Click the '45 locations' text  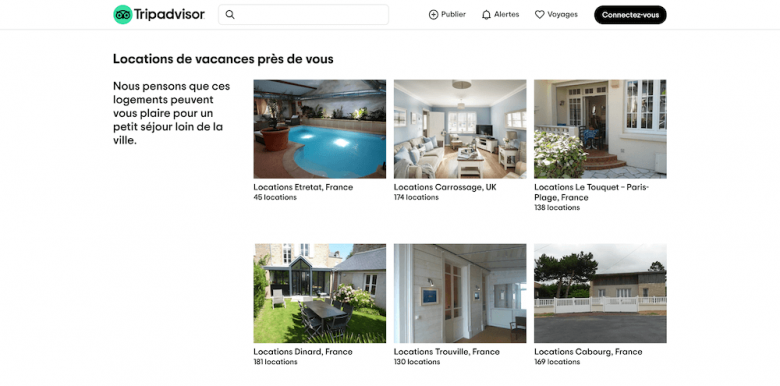275,197
